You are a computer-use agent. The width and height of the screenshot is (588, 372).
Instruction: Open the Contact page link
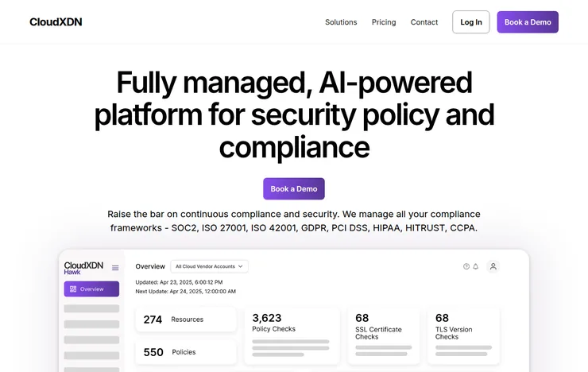424,22
